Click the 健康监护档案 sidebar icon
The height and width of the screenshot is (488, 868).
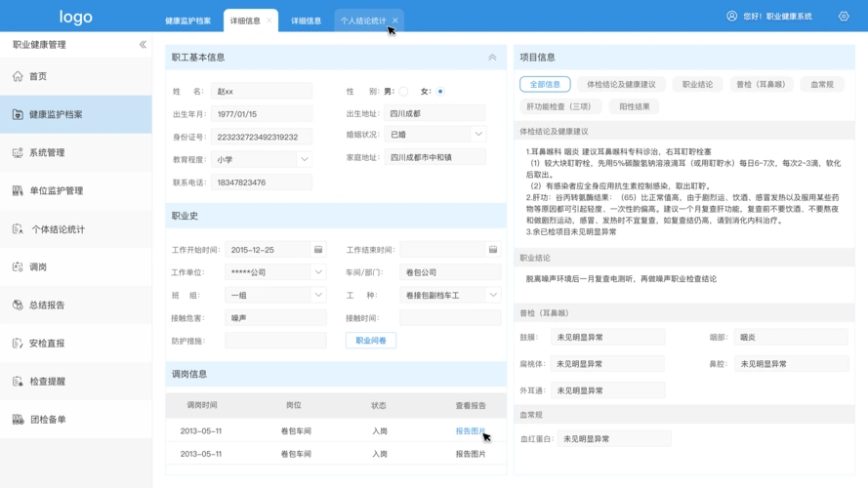[x=18, y=114]
